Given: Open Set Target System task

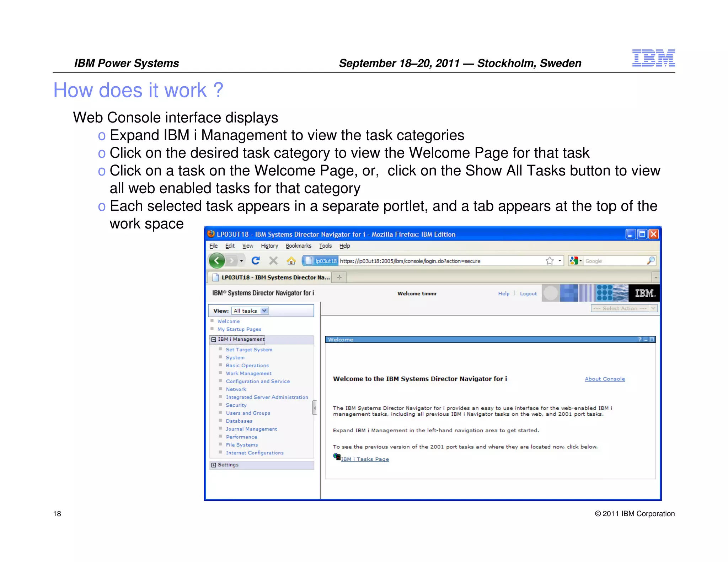Looking at the screenshot, I should [249, 350].
